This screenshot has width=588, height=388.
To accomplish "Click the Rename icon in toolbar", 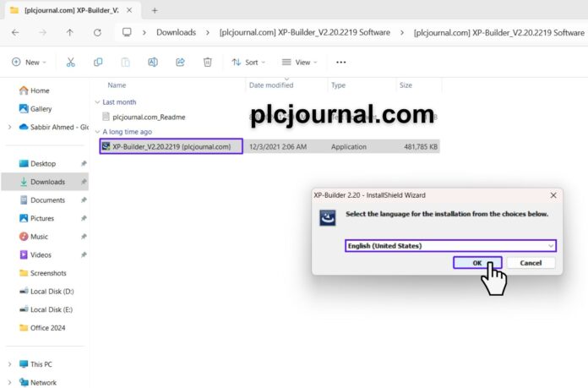I will (x=153, y=63).
